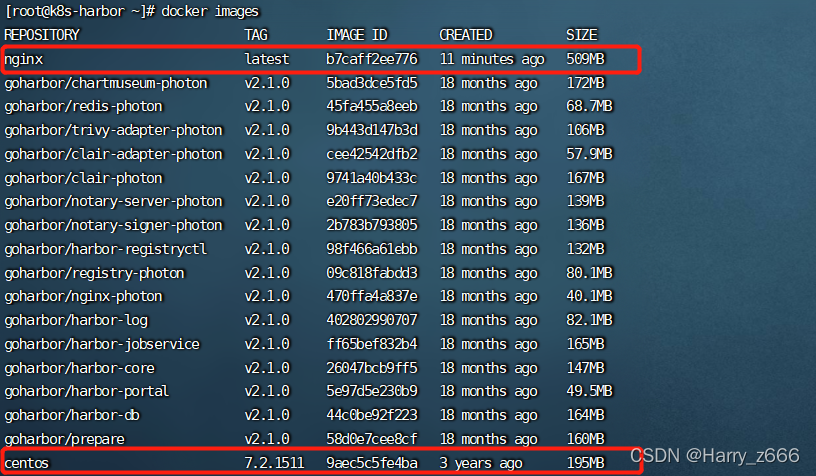Viewport: 816px width, 476px height.
Task: Select image ID 9aec5c5fe4ba
Action: coord(372,463)
